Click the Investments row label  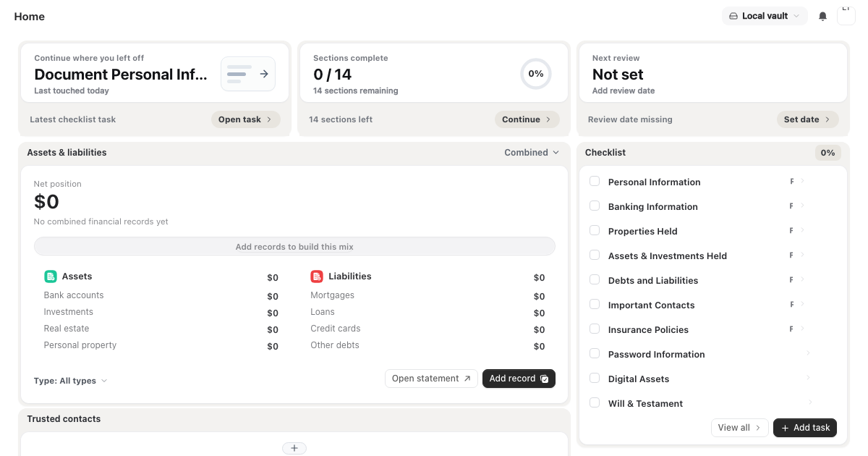point(69,312)
